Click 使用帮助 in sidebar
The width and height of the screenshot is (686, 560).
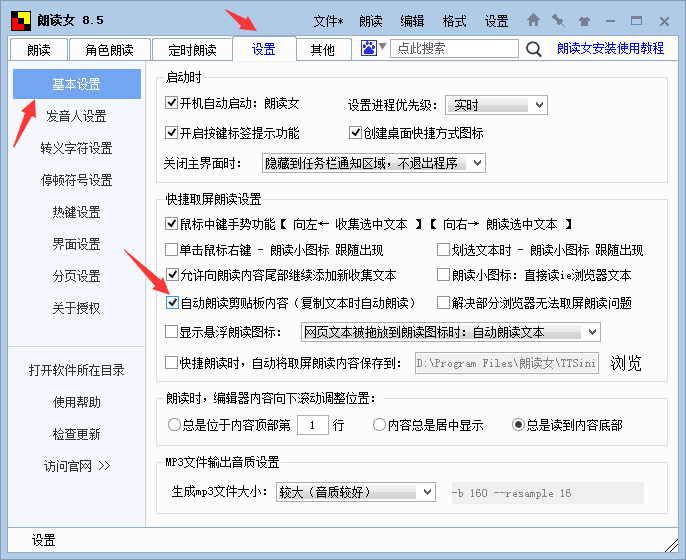(77, 402)
